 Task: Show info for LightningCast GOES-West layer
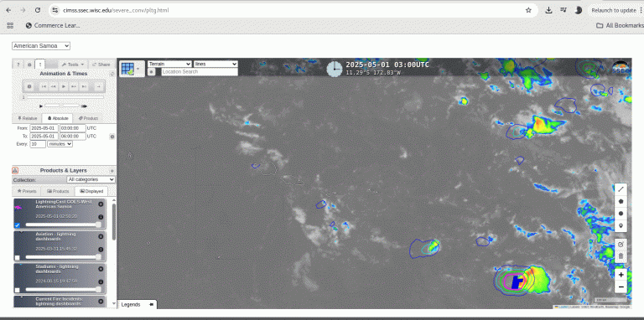(x=101, y=217)
